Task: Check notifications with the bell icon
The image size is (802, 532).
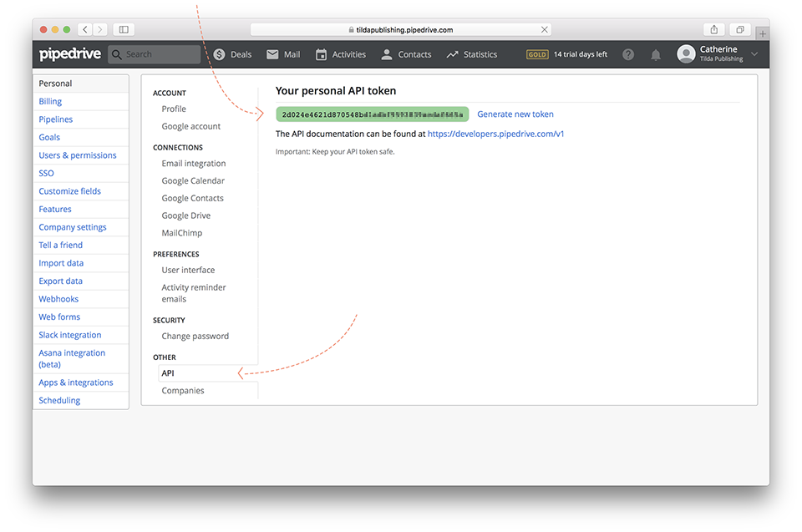Action: 655,54
